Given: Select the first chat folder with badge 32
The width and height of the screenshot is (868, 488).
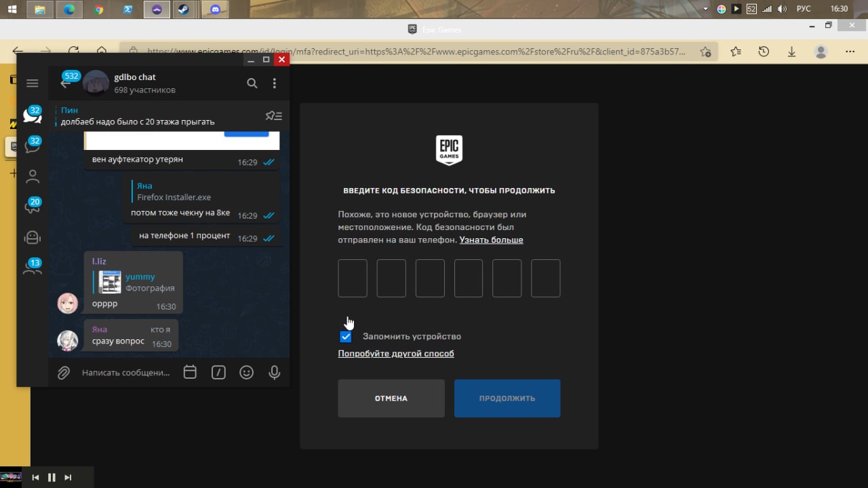Looking at the screenshot, I should (32, 114).
